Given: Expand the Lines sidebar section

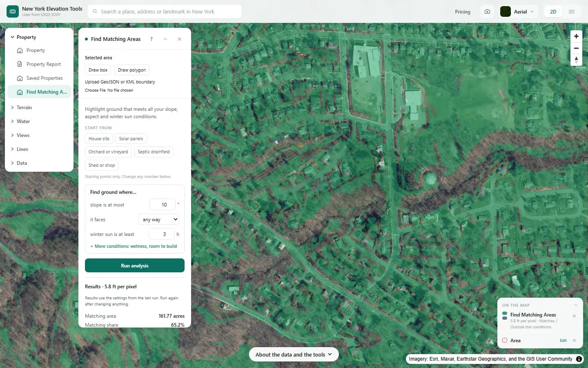Looking at the screenshot, I should pos(39,149).
